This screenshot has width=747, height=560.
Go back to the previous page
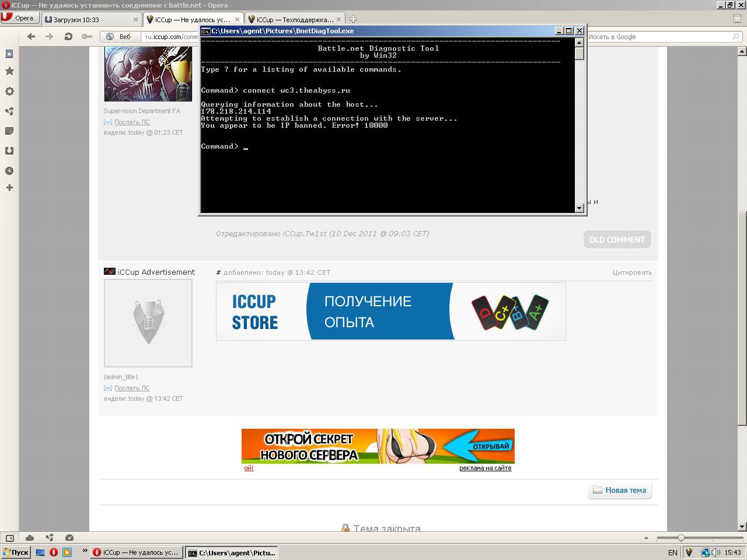[32, 37]
